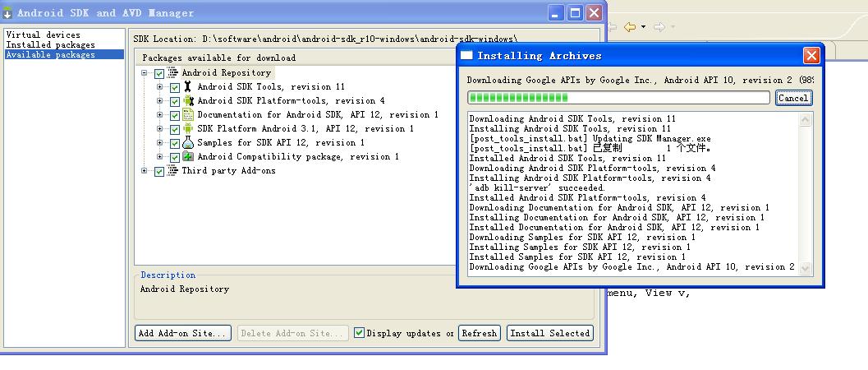Viewport: 868px width, 370px height.
Task: Expand the Android Compatibility package node
Action: click(x=160, y=157)
